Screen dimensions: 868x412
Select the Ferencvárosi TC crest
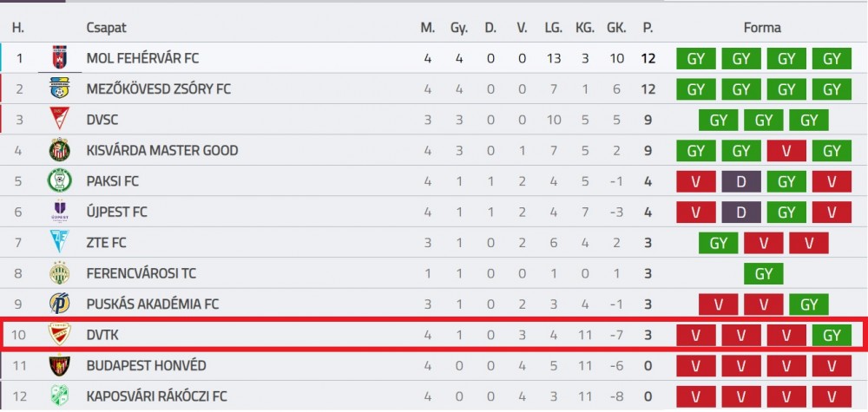point(59,272)
